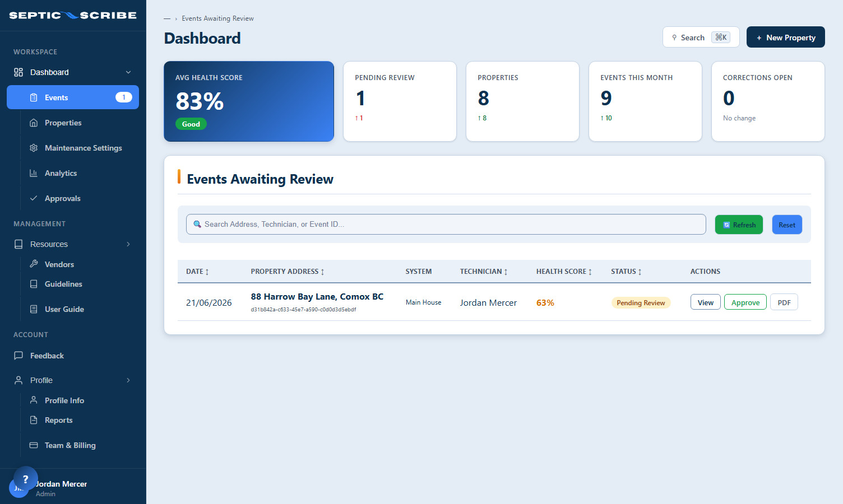This screenshot has width=843, height=504.
Task: Download PDF for 88 Harrow Bay Lane
Action: click(x=784, y=302)
